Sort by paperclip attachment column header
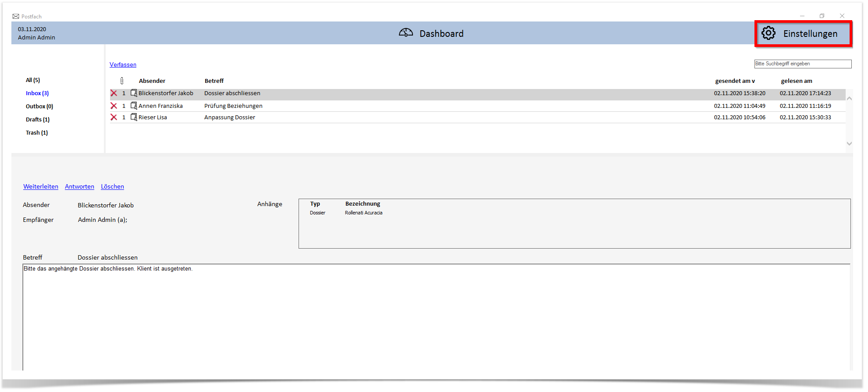Screen dimensions: 868x392 (122, 81)
